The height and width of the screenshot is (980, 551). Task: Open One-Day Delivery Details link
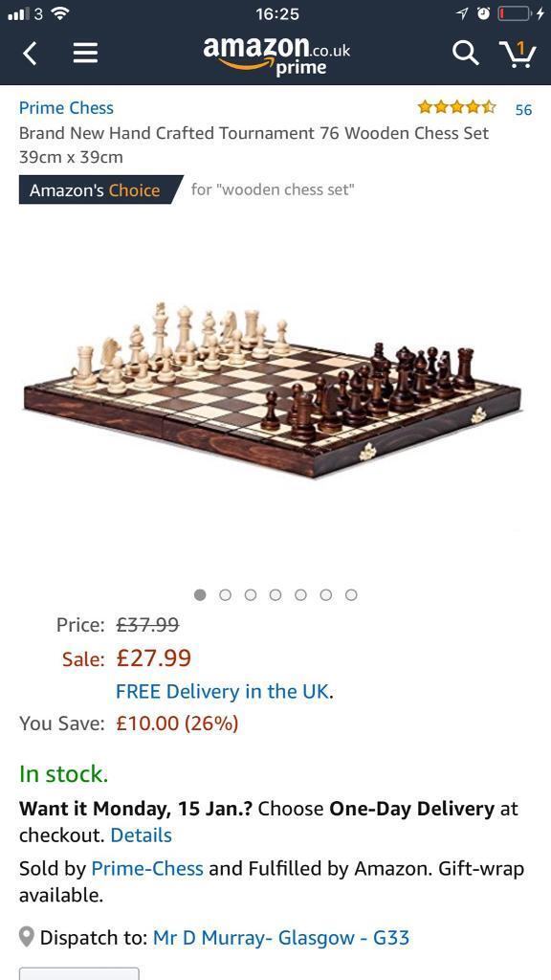pos(142,835)
